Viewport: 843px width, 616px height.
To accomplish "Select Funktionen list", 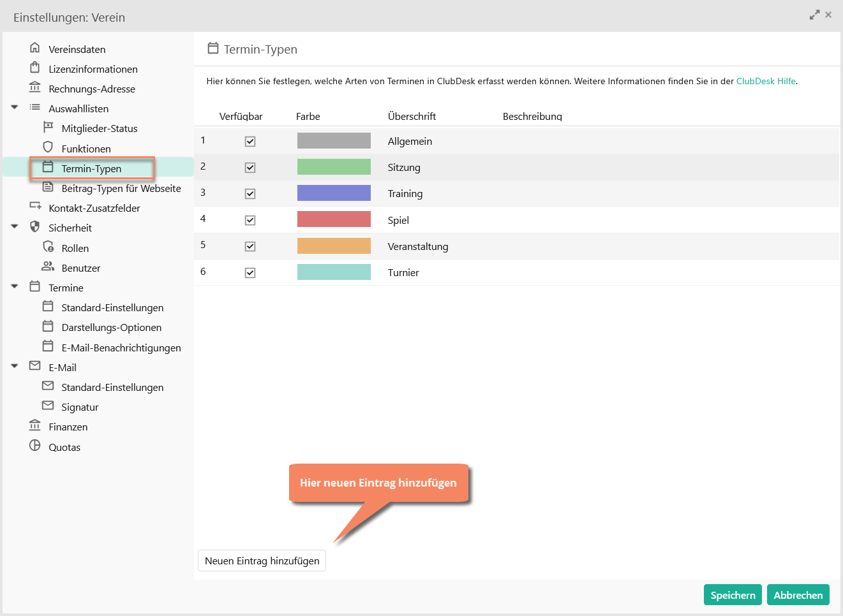I will click(x=86, y=149).
